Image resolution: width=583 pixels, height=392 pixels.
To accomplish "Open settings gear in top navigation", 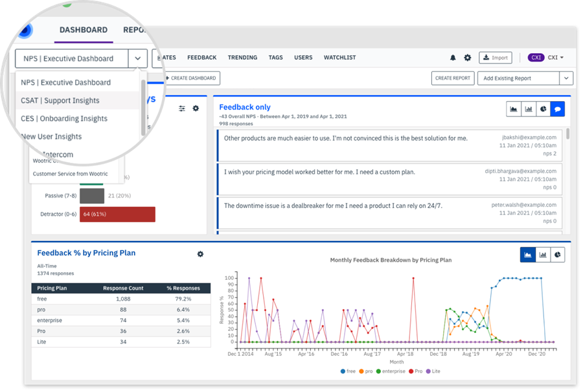I will point(467,58).
